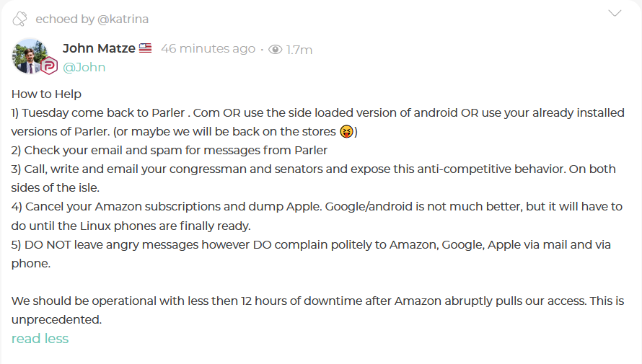Collapse the post with 'read less'
This screenshot has height=364, width=642.
tap(40, 338)
